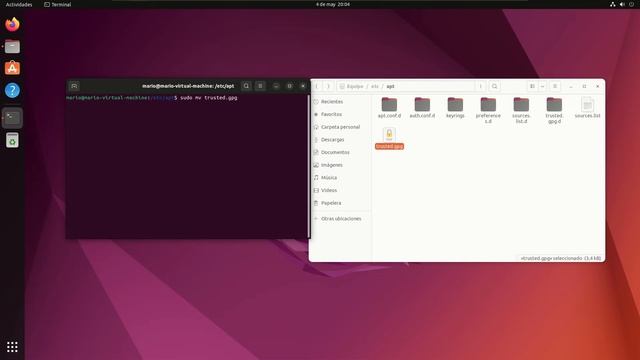Open the Trash icon in the dock

(12, 140)
